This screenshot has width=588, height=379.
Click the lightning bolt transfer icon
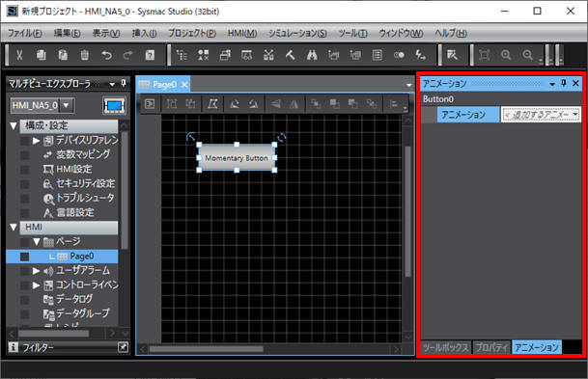click(x=420, y=55)
